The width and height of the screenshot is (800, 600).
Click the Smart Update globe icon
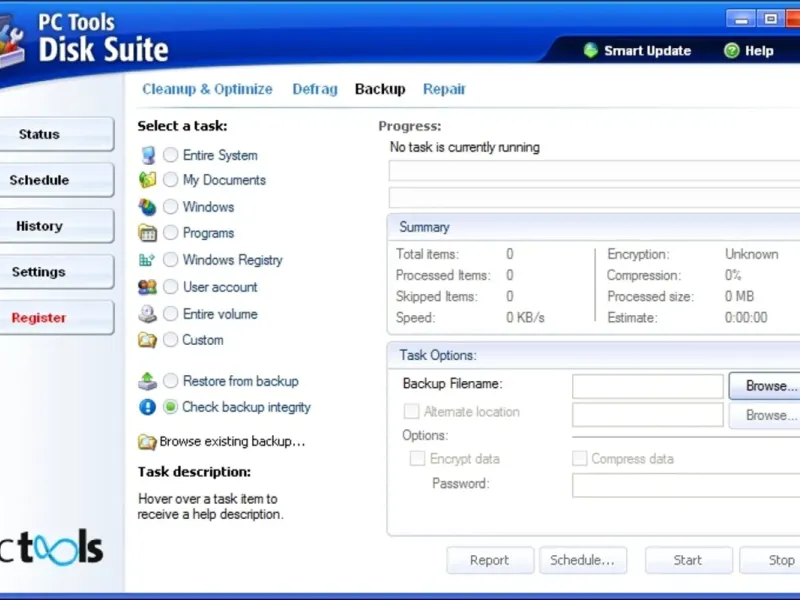pyautogui.click(x=591, y=51)
